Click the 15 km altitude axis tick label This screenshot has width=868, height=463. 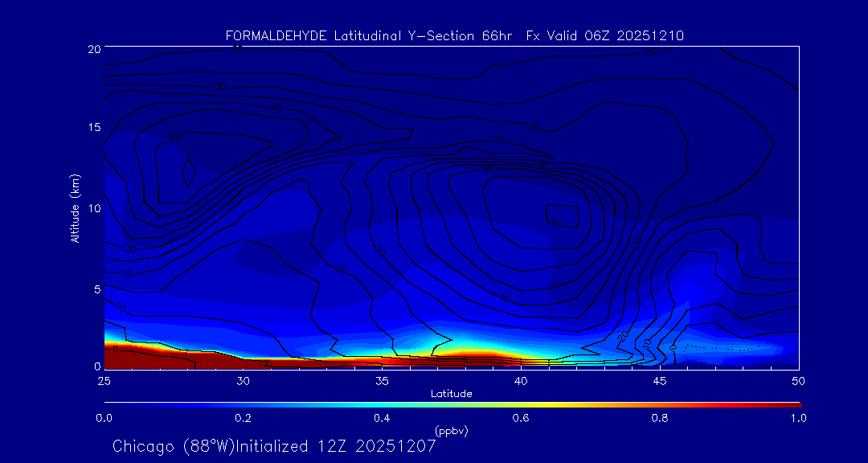(92, 128)
